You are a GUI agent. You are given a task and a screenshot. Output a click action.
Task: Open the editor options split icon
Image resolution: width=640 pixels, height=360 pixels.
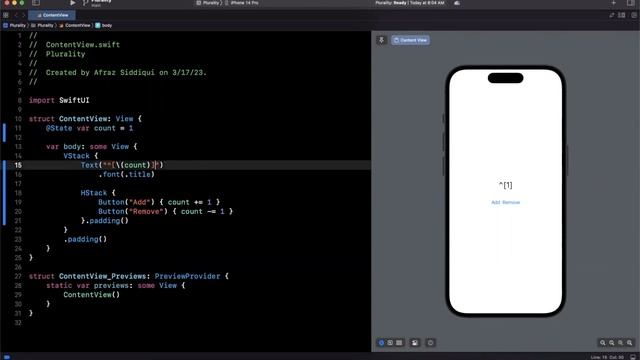tap(622, 15)
